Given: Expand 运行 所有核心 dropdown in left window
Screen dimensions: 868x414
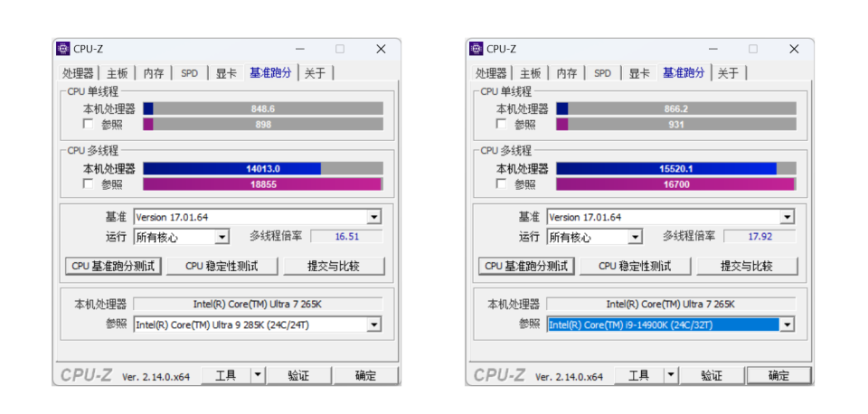Looking at the screenshot, I should coord(222,238).
